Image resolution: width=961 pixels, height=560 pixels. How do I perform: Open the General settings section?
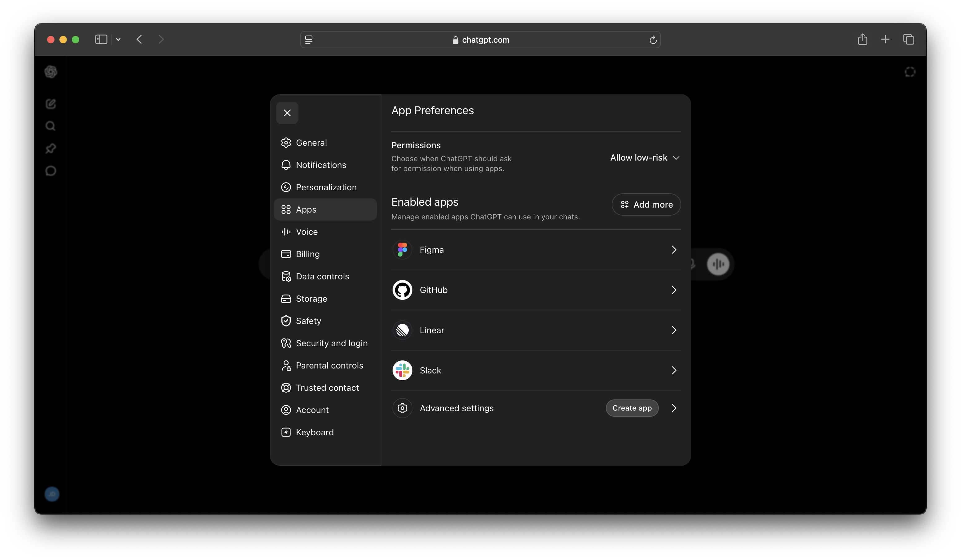tap(325, 143)
